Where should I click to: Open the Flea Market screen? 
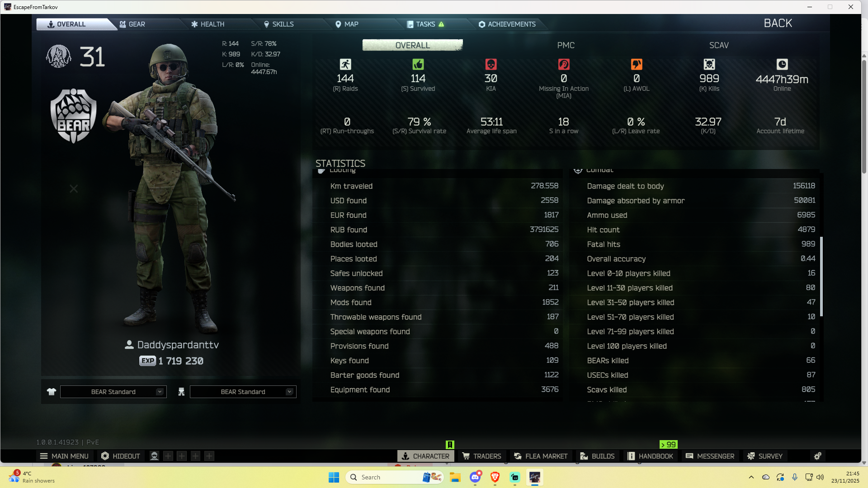(541, 456)
